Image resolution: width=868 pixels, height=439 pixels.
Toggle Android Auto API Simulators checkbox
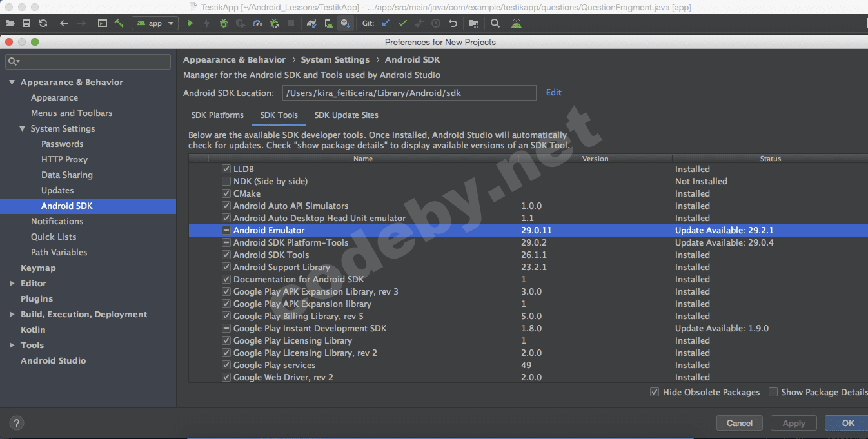click(x=226, y=206)
